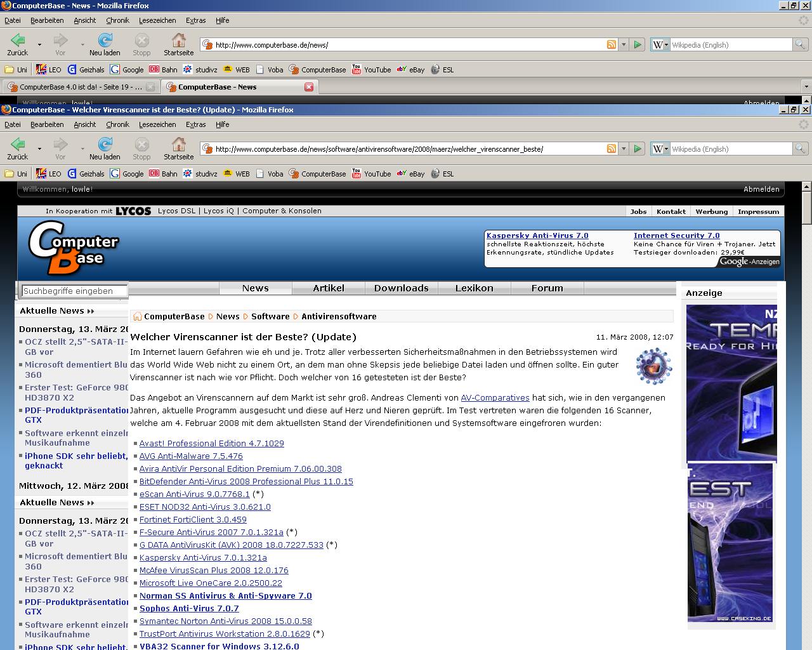This screenshot has width=812, height=650.
Task: Open Voba bookmark in back window
Action: [x=269, y=69]
